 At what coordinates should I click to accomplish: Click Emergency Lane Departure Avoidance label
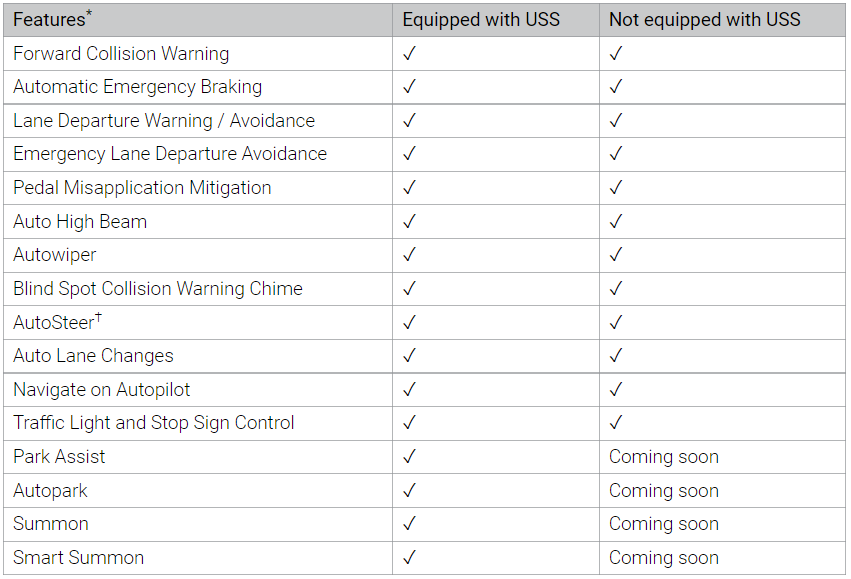(170, 154)
